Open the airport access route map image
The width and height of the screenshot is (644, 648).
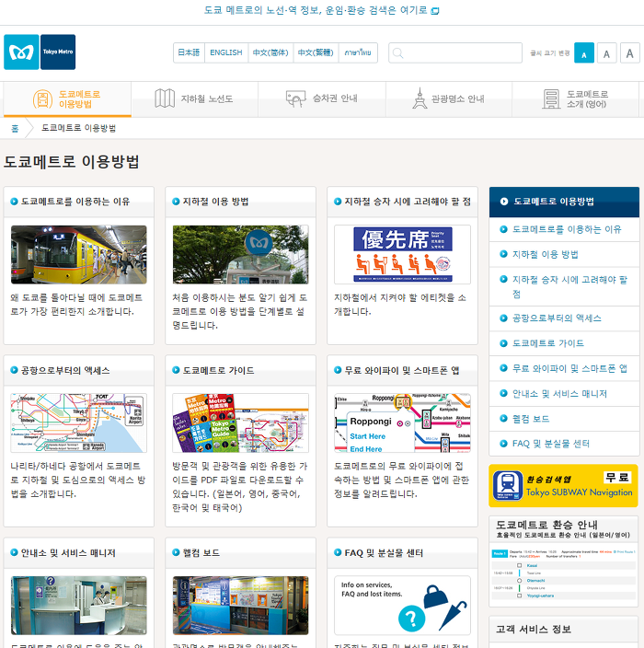click(79, 423)
